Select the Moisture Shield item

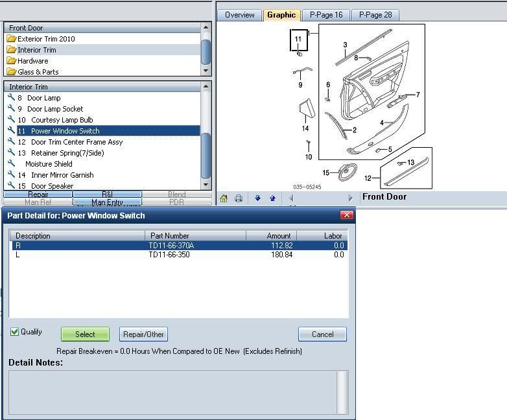click(49, 164)
